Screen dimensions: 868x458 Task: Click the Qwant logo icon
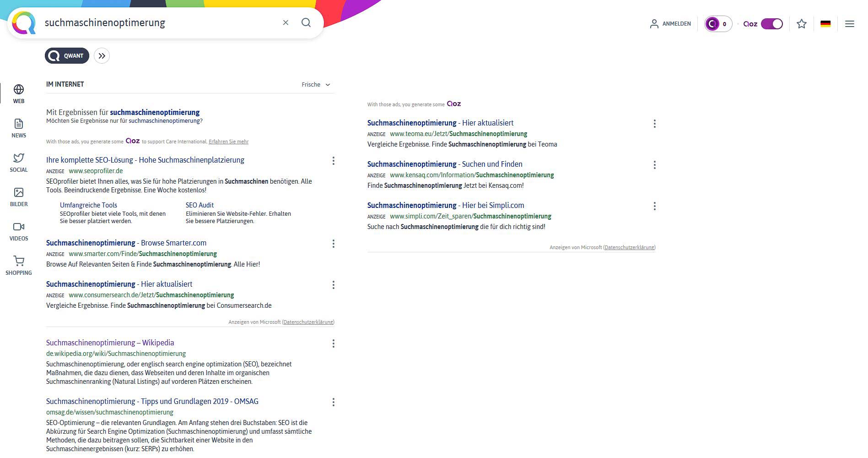24,23
